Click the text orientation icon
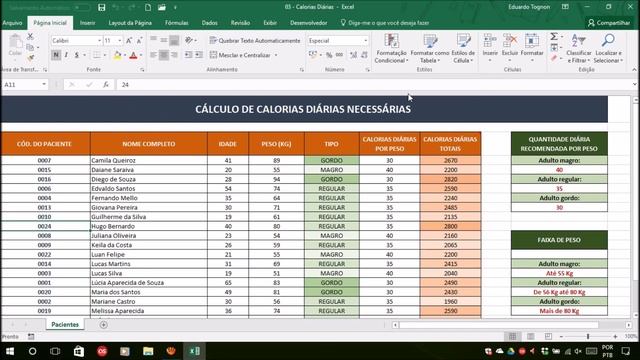Viewport: 640px width, 360px height. [189, 40]
